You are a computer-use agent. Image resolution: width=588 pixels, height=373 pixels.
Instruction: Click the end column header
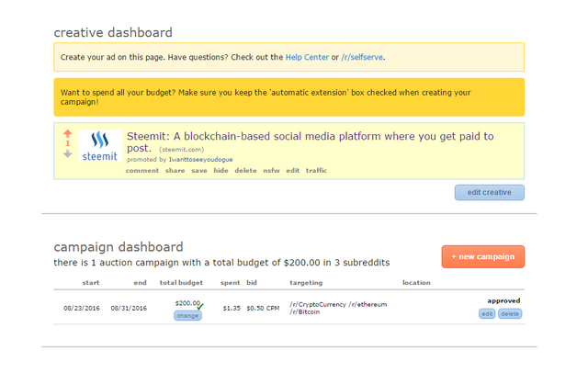coord(140,283)
